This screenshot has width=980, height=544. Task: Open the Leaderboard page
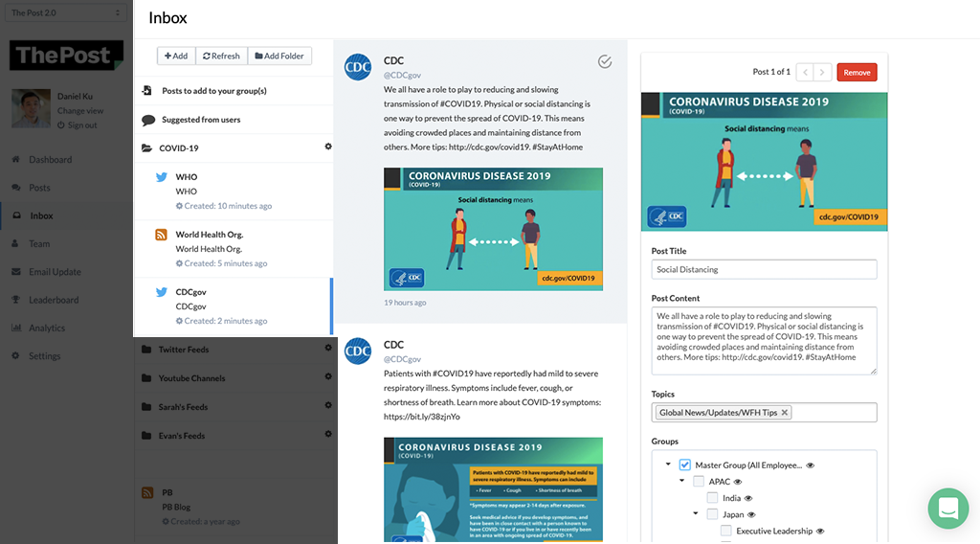(54, 300)
